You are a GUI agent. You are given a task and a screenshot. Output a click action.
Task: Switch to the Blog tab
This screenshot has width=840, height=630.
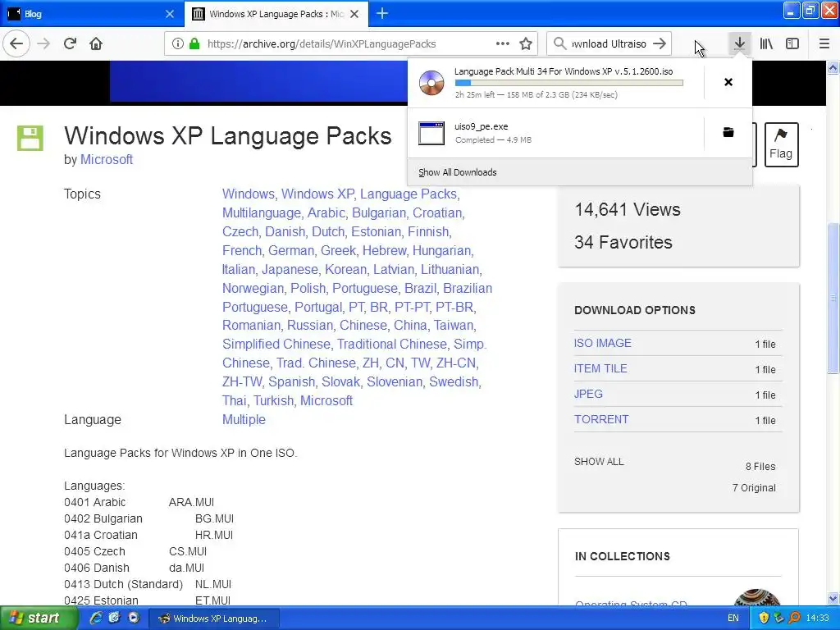pos(92,14)
